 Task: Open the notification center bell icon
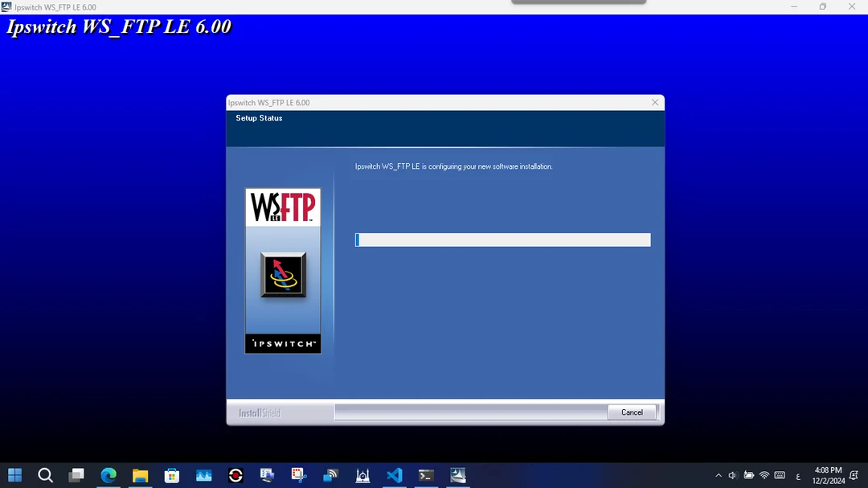click(854, 475)
